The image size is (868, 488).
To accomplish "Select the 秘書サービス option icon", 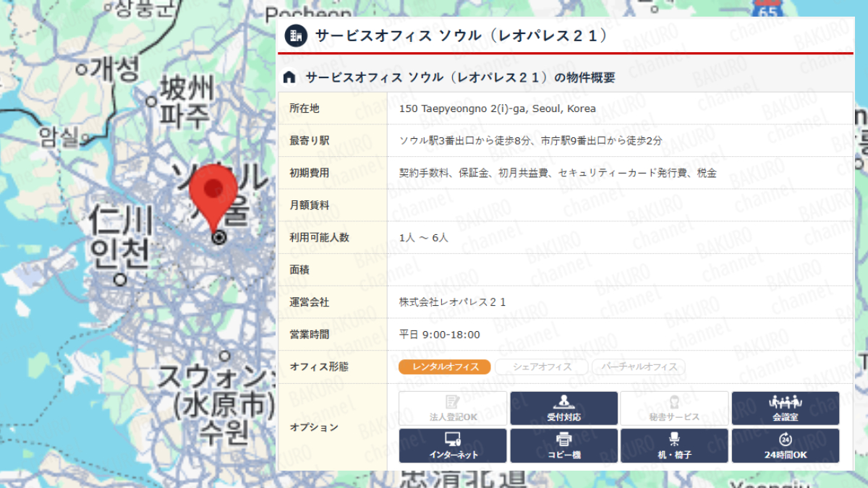I will pyautogui.click(x=675, y=408).
